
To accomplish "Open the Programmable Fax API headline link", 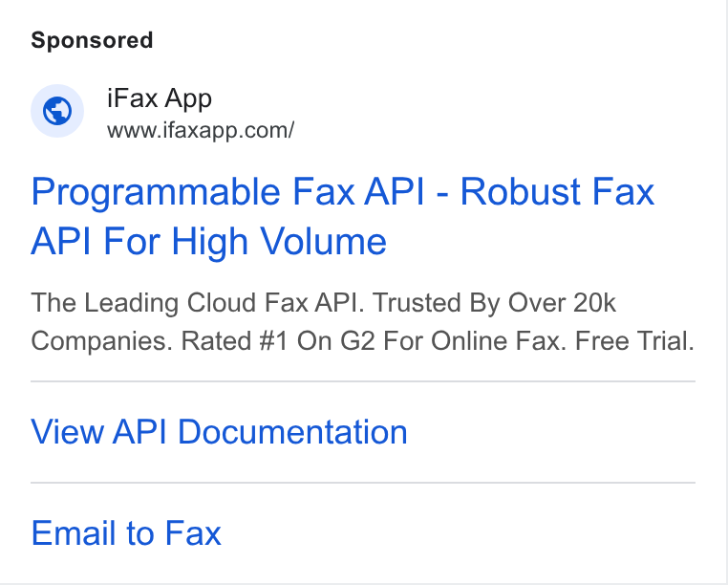I will (343, 217).
